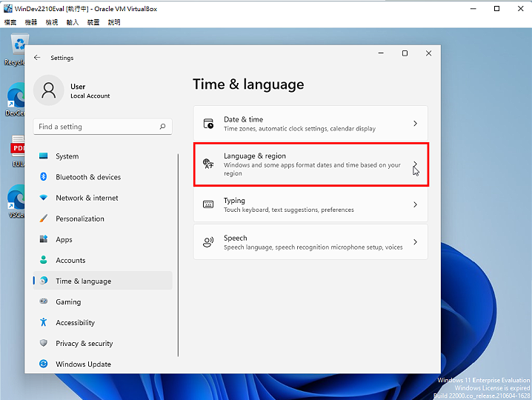Open the 裝置 menu in VirtualBox
Screen dimensions: 532x400
(93, 22)
